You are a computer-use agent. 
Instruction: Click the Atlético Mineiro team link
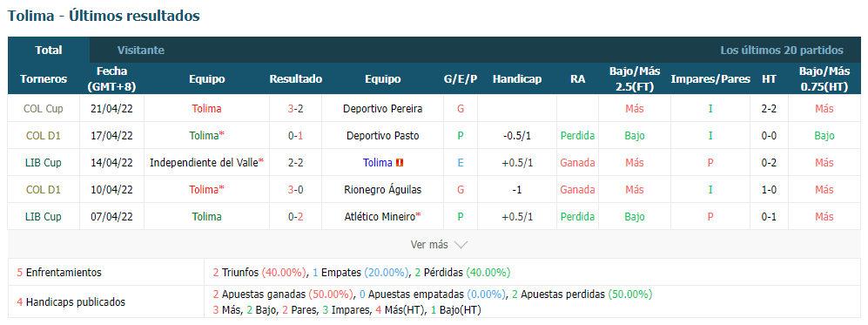tap(380, 217)
